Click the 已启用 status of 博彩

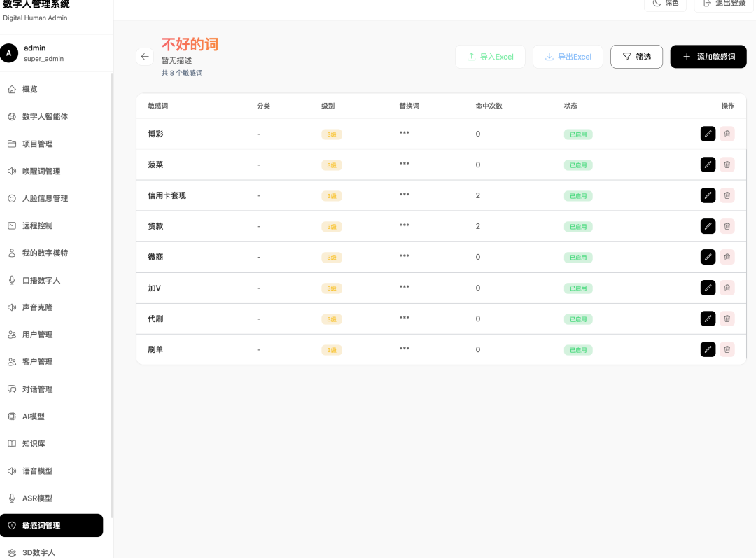tap(578, 134)
